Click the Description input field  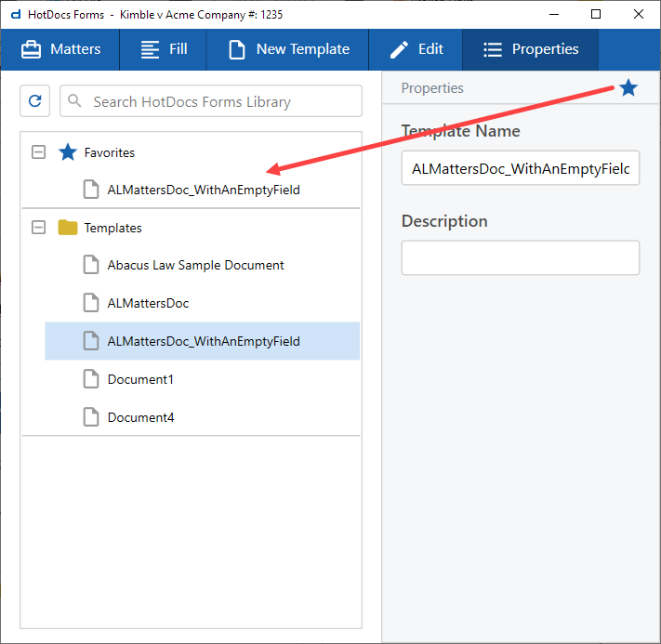click(x=521, y=258)
